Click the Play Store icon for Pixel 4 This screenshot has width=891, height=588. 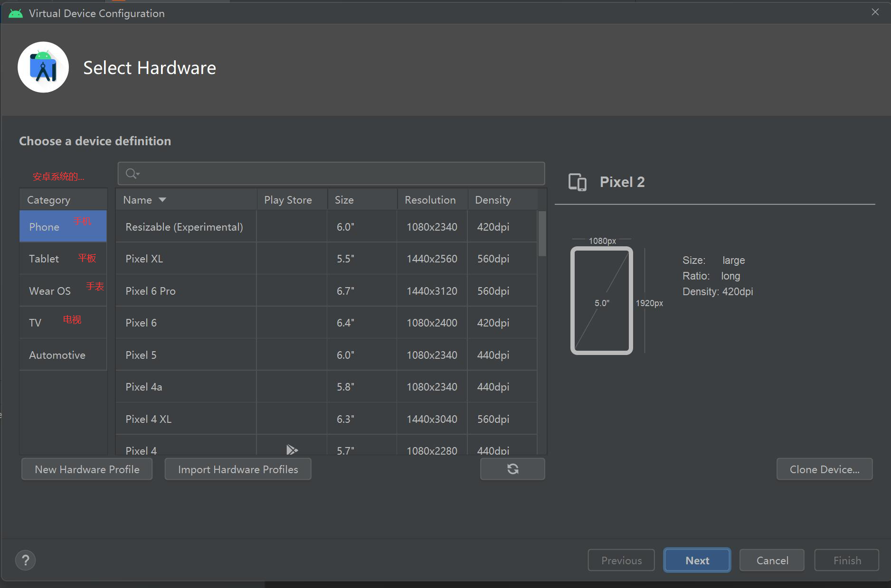click(292, 449)
